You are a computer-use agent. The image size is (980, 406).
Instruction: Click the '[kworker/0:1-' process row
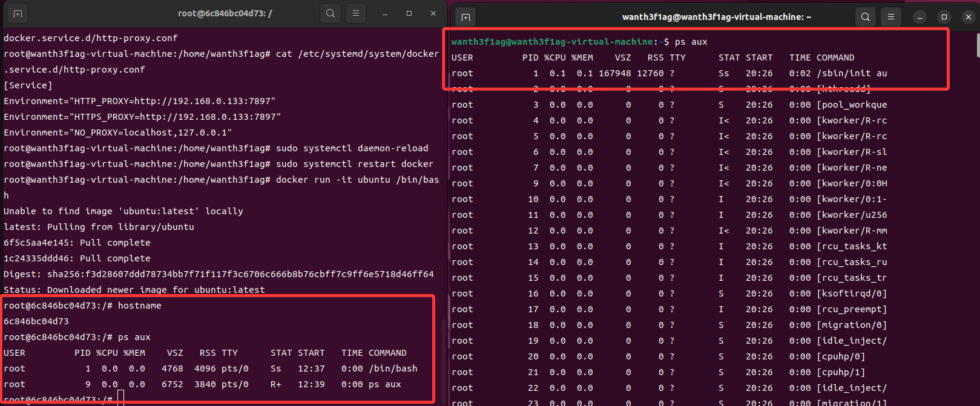tap(669, 199)
